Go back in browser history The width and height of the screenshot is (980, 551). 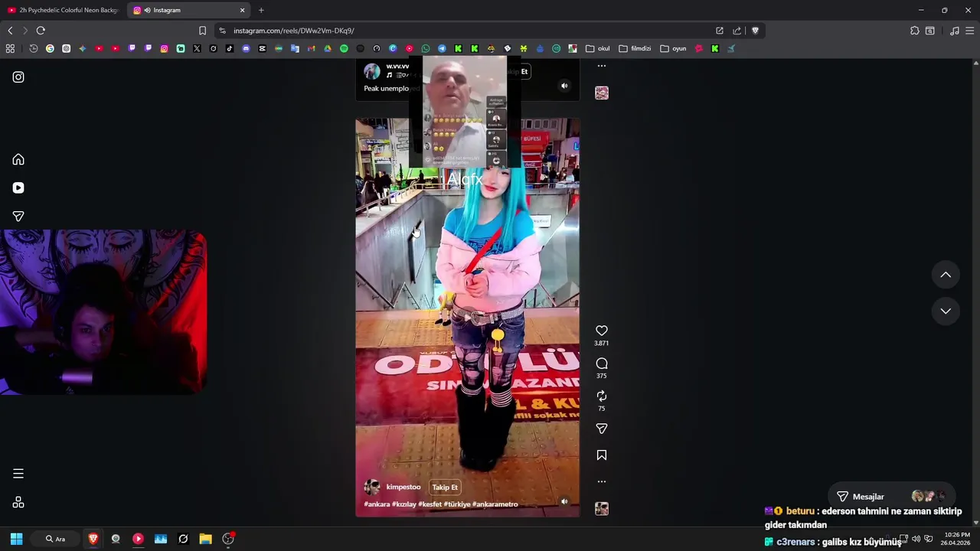point(10,31)
